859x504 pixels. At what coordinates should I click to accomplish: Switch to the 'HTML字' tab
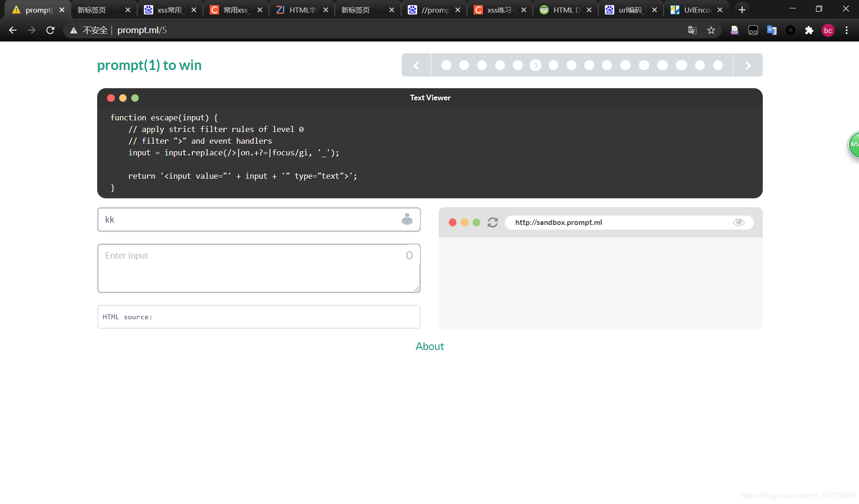[301, 10]
